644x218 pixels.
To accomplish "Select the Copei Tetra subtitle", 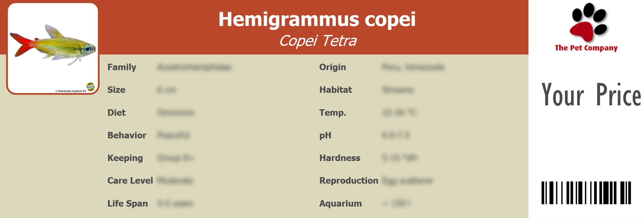I will [x=318, y=41].
